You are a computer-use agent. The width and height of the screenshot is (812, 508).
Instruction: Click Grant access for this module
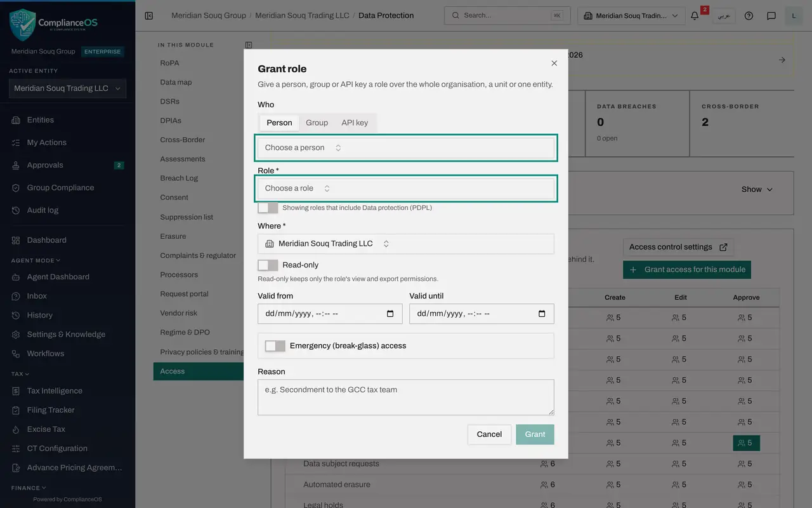click(x=687, y=270)
